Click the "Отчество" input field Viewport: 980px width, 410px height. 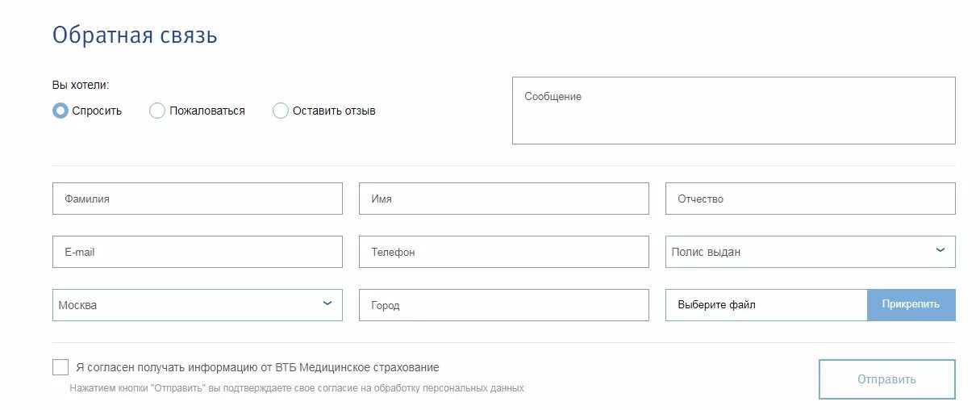tap(811, 199)
